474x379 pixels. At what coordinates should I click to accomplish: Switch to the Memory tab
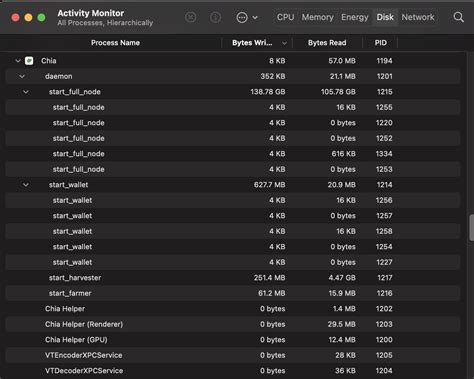coord(317,17)
